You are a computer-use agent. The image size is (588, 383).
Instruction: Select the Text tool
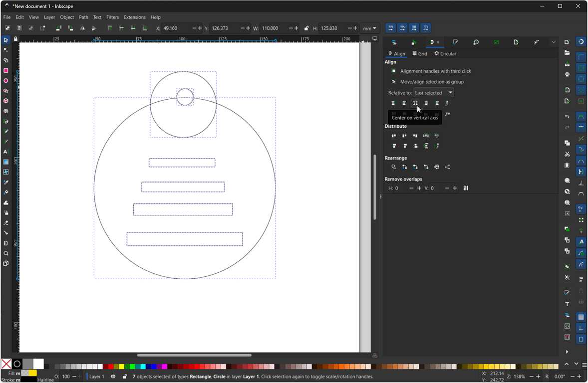tap(5, 152)
